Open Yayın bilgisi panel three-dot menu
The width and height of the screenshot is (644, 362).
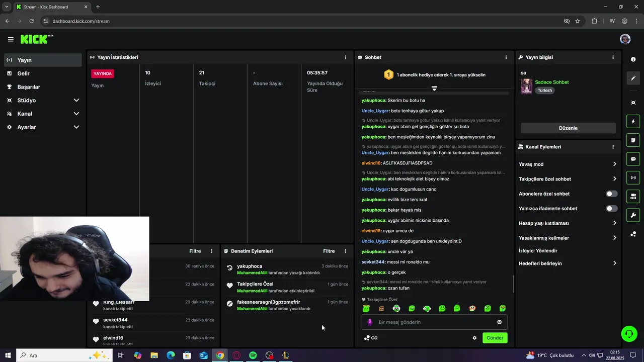pyautogui.click(x=613, y=57)
